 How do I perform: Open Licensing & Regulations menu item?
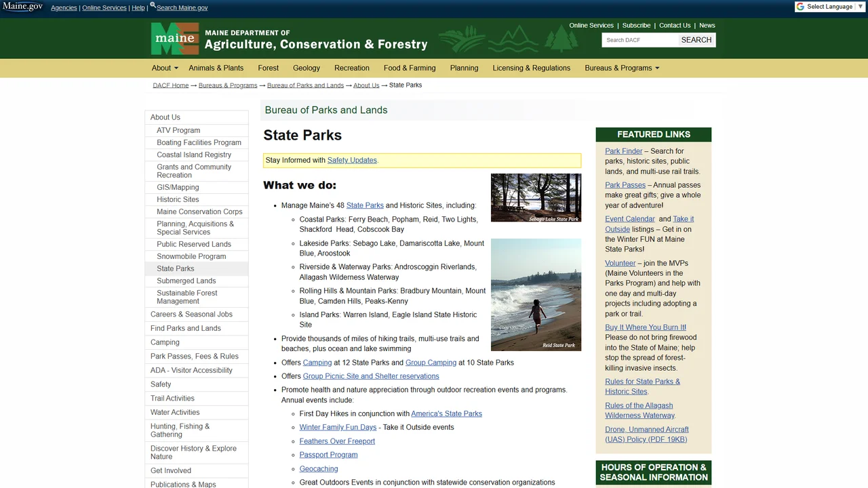point(532,68)
